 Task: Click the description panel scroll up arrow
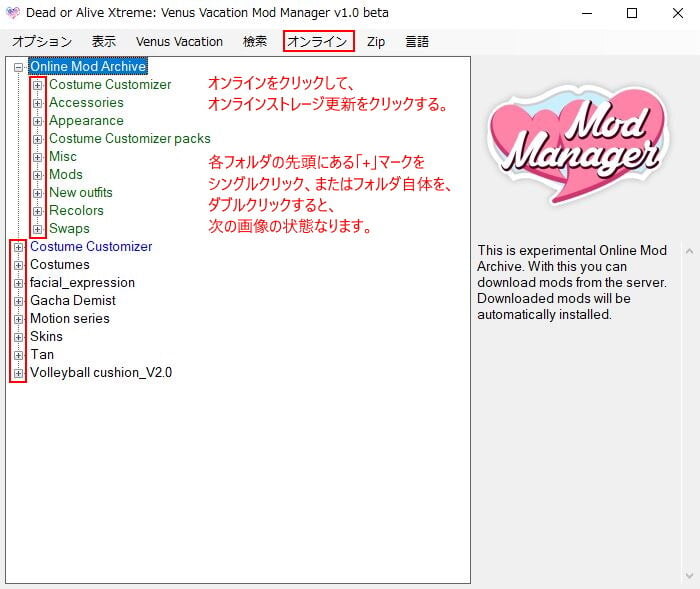tap(689, 251)
